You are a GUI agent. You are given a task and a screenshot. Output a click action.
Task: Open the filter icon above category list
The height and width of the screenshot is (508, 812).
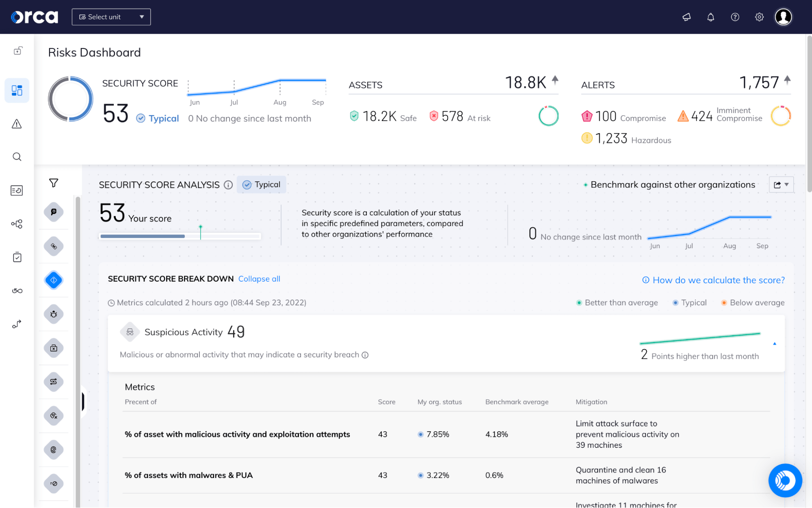click(x=53, y=183)
